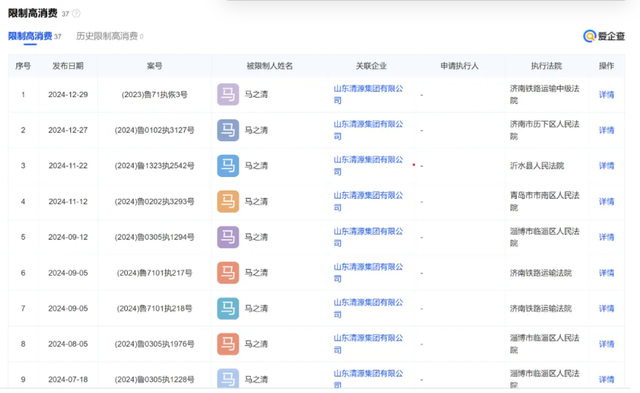Select case number (2024)鲁7101执217号
Screen dimensions: 640x393
pyautogui.click(x=154, y=273)
